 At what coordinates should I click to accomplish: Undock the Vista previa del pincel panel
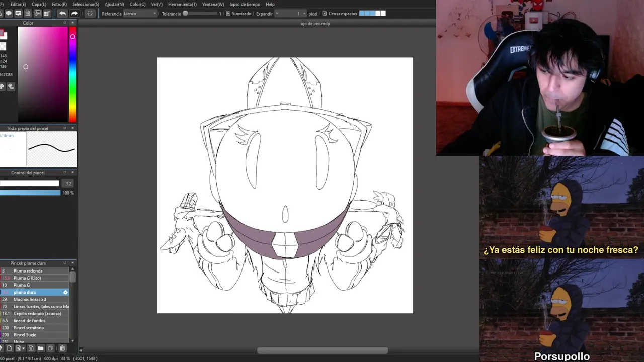[65, 128]
